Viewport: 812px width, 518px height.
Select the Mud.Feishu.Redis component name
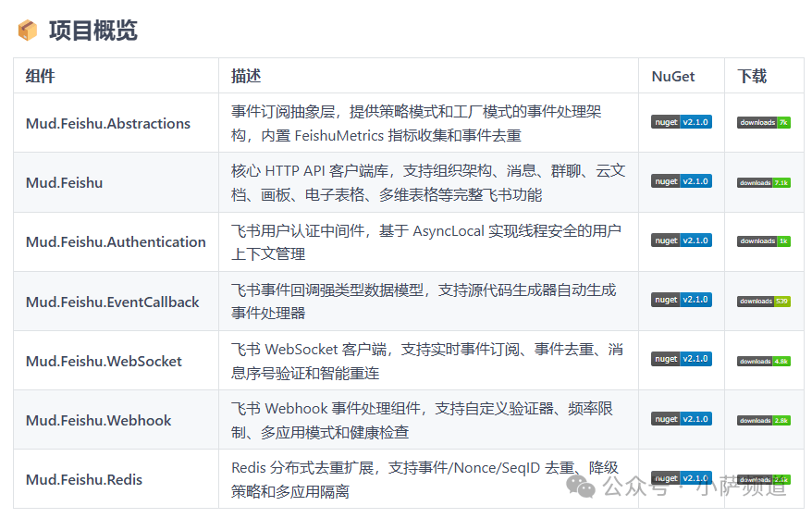[x=84, y=480]
